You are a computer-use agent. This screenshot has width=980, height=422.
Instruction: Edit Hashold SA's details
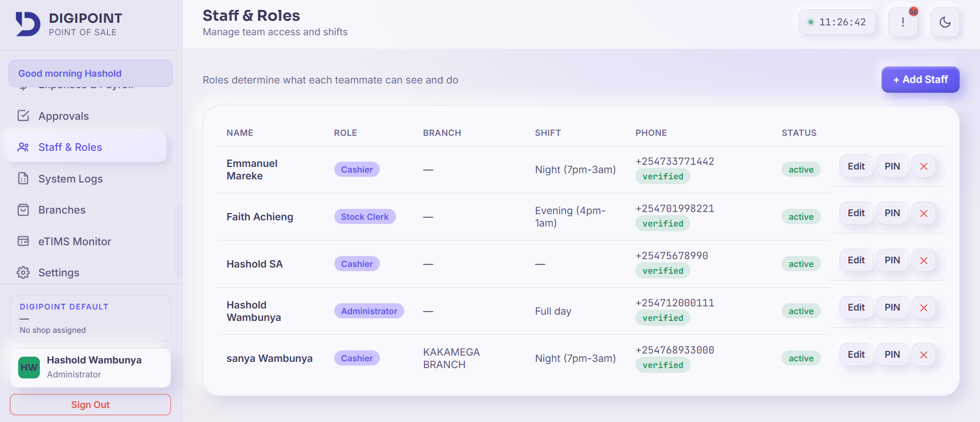click(x=856, y=261)
